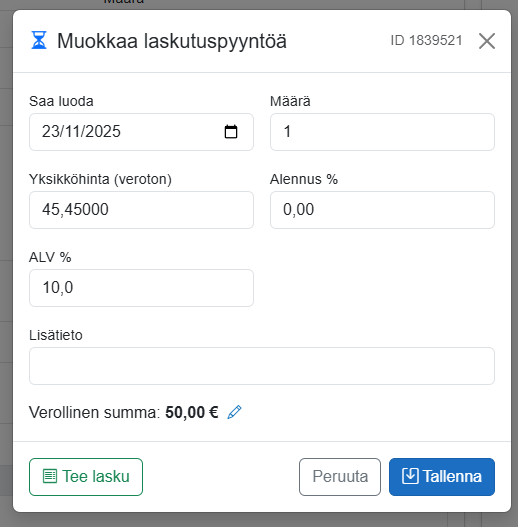The image size is (518, 527).
Task: Click the ALV % input field
Action: 141,288
